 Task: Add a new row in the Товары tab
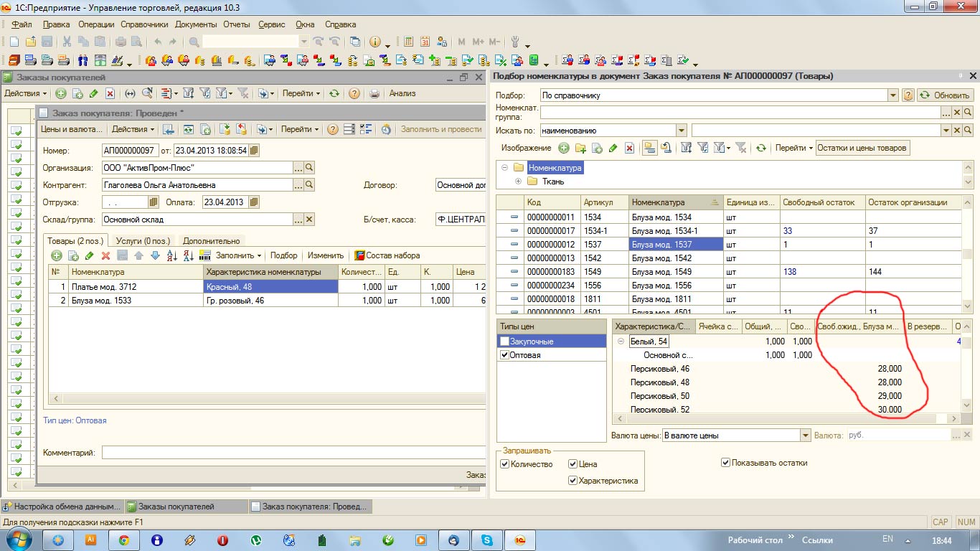57,255
